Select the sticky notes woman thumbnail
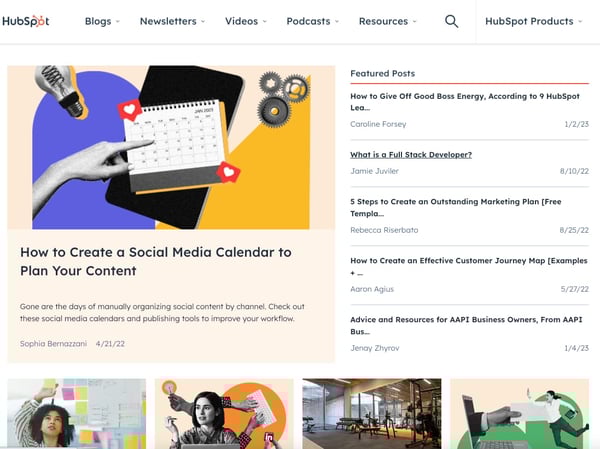Image resolution: width=600 pixels, height=449 pixels. pos(77,413)
